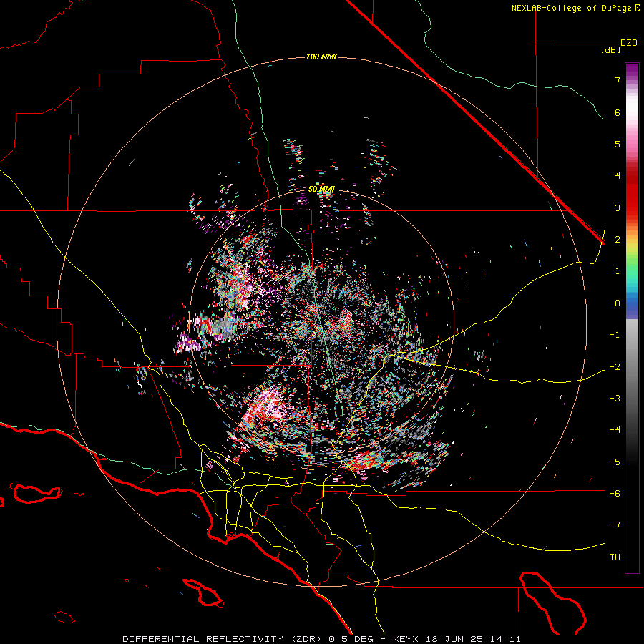Click the NEXLAB-College of DuPage credit text
This screenshot has height=644, width=644.
pos(572,8)
